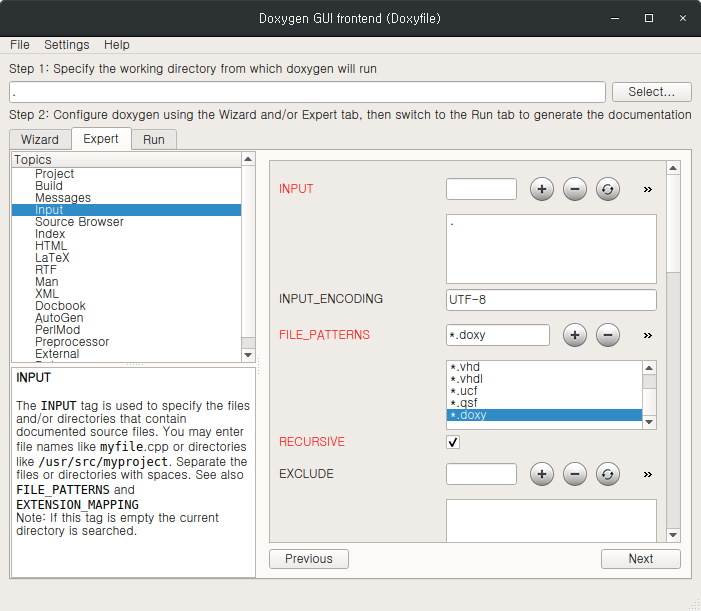Screen dimensions: 701x611
Task: Click the Select... directory button
Action: pyautogui.click(x=651, y=92)
